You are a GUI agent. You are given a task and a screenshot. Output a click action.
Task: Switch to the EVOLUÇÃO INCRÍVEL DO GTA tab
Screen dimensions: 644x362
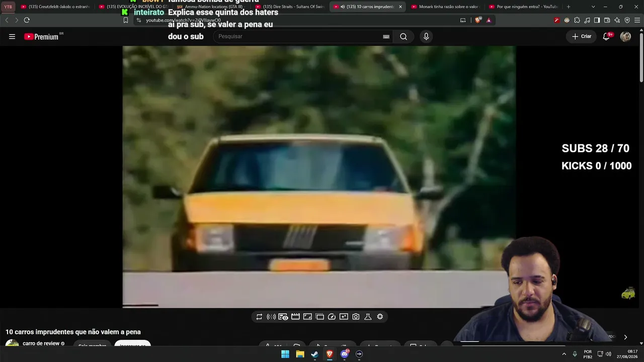pyautogui.click(x=133, y=7)
